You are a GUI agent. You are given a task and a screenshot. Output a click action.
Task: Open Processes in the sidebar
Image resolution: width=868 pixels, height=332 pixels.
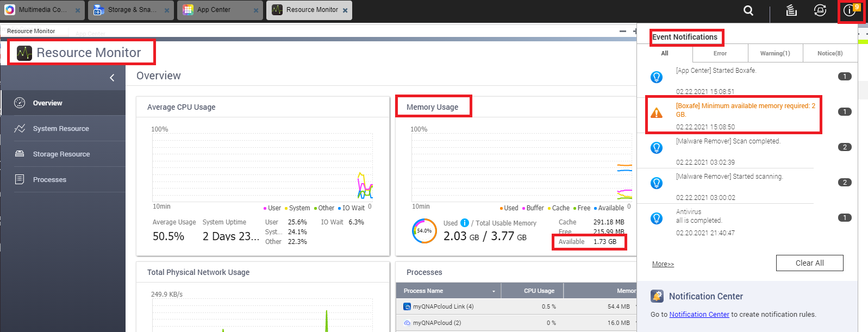63,179
